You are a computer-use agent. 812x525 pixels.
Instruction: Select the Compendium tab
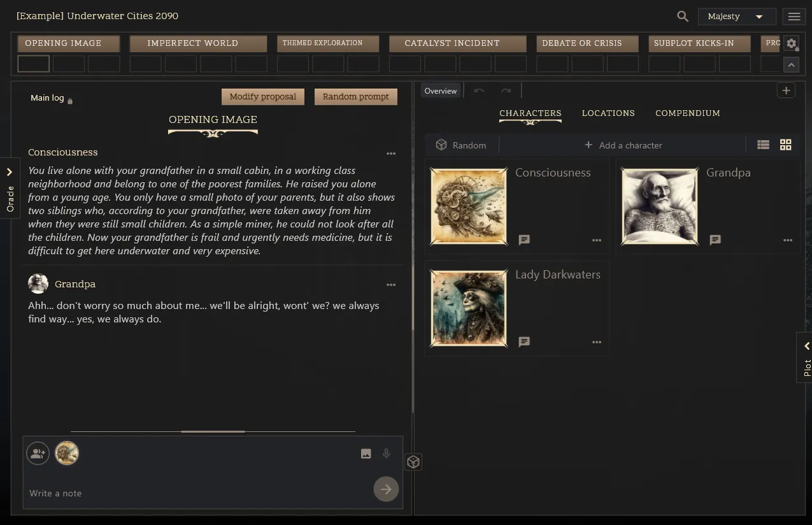click(688, 113)
